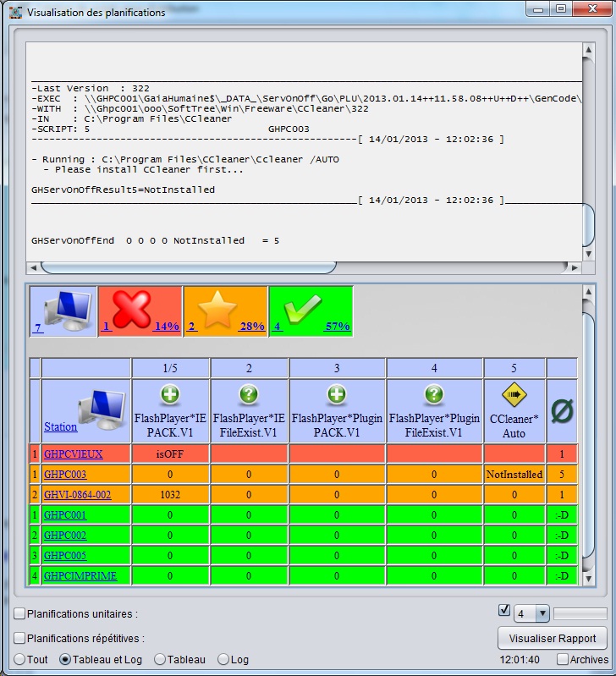616x676 pixels.
Task: Click the FlashPlayer Plugin FileExist.V1 question icon
Action: click(x=434, y=395)
